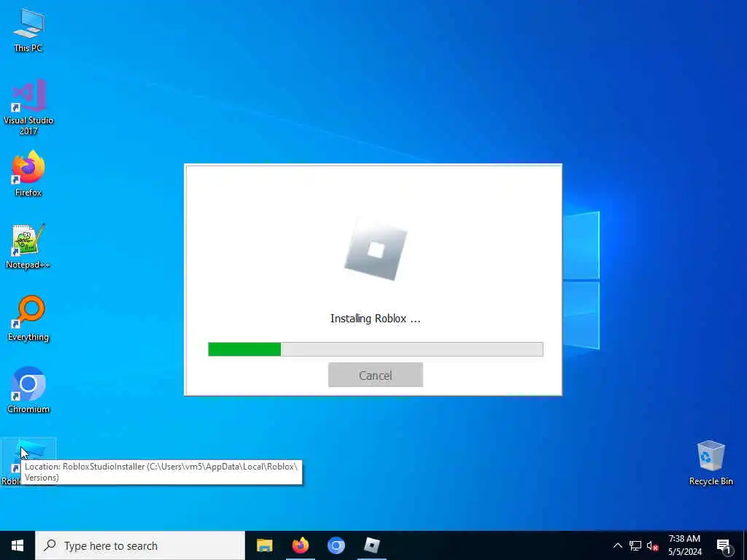This screenshot has height=560, width=747.
Task: Select the Everything search shortcut
Action: point(28,318)
